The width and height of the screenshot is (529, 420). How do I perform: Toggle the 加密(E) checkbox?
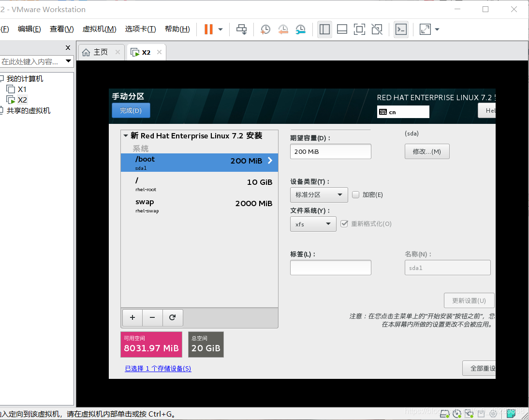point(355,195)
